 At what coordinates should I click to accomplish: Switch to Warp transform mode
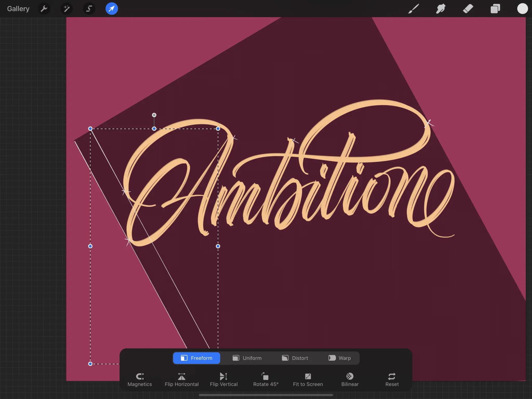coord(340,358)
